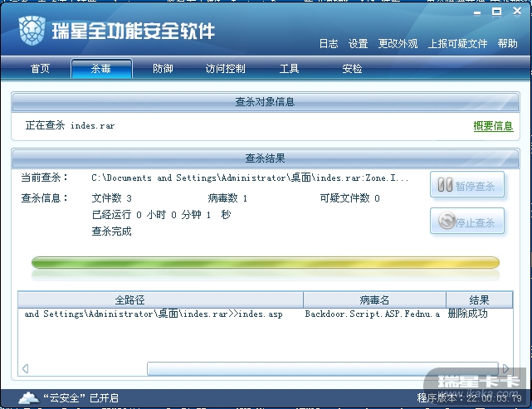Maximize the Rising security window

click(x=496, y=12)
